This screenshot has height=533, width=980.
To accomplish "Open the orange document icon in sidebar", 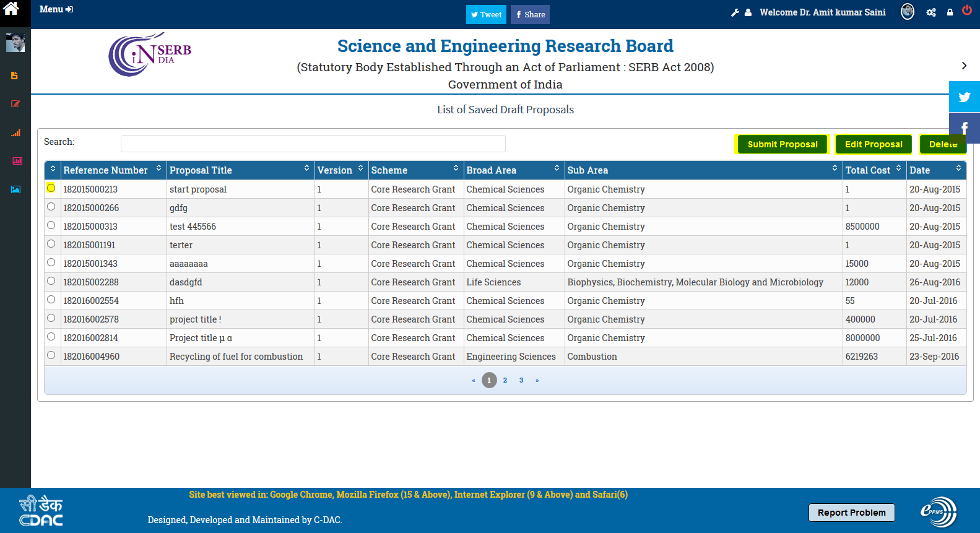I will 14,76.
